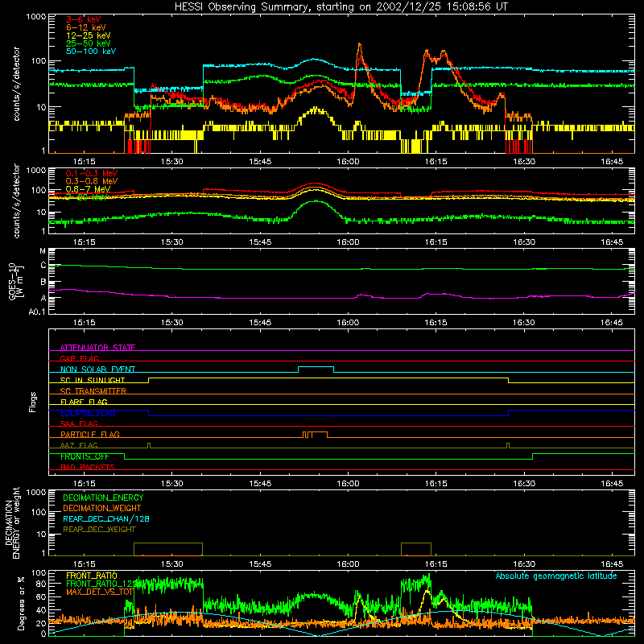
Task: Select the BAD_PACKETS flag label
Action: pyautogui.click(x=88, y=467)
